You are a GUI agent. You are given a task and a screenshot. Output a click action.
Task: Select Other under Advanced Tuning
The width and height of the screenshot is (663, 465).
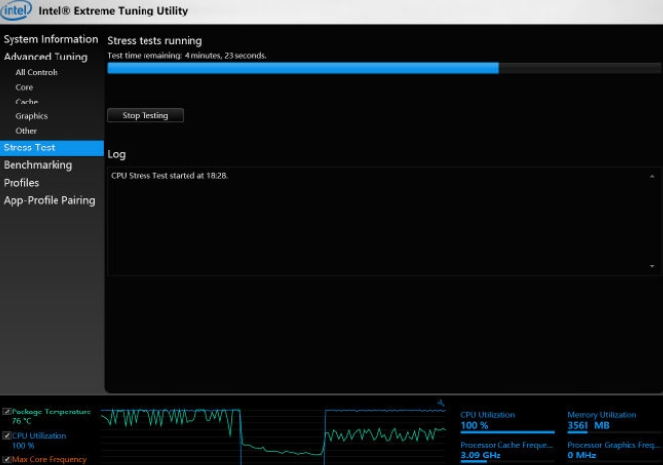(26, 131)
